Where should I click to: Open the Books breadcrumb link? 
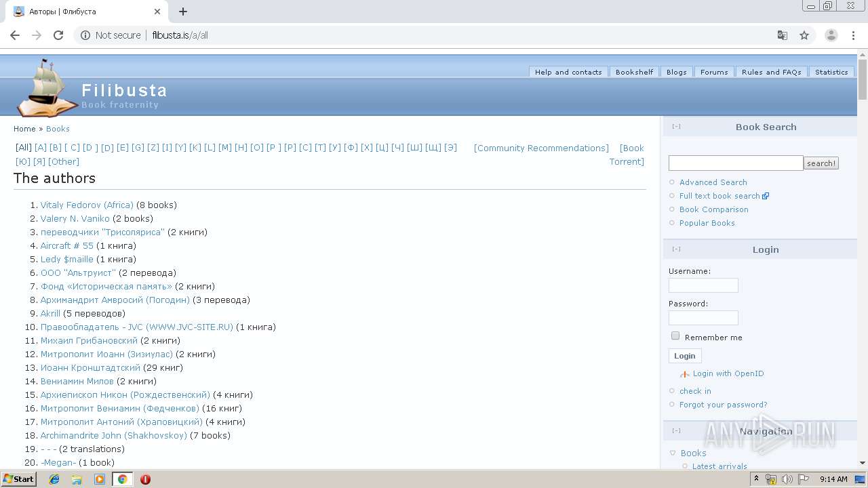pyautogui.click(x=58, y=129)
